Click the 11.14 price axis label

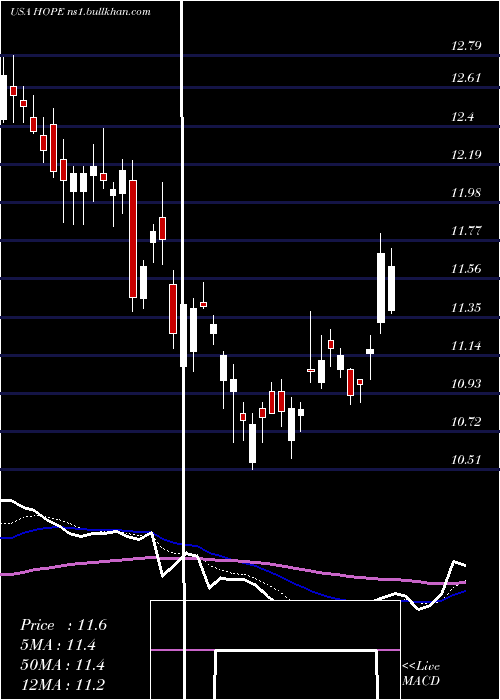coord(467,346)
